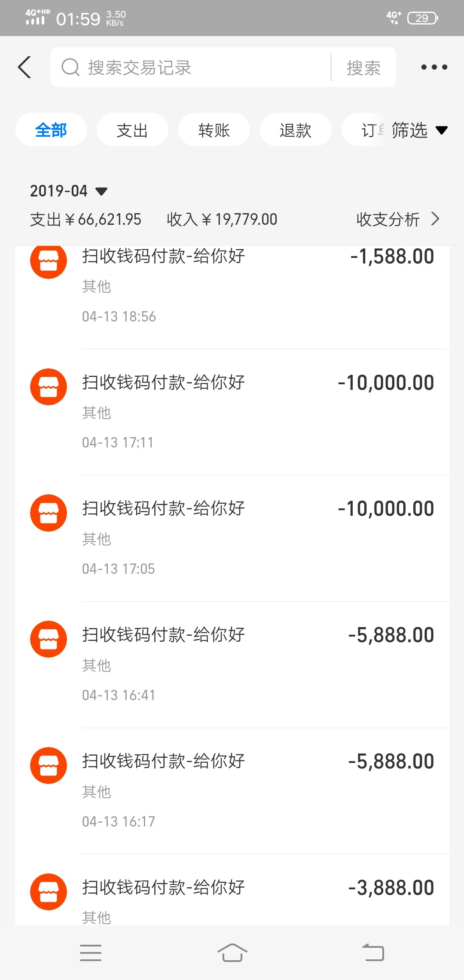Tap merchant icon of 04-13 16:17 payment
Screen dimensions: 464x980
pos(49,766)
